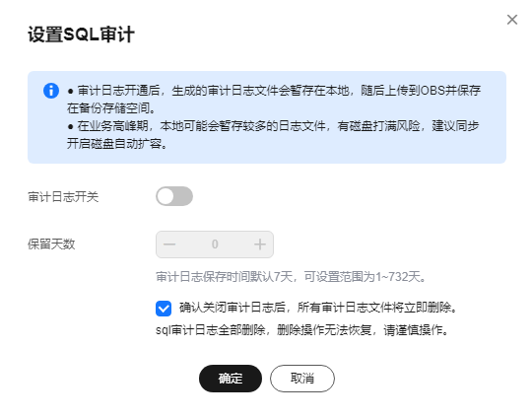The height and width of the screenshot is (418, 532).
Task: Focus the 保留天数 number field showing 0
Action: [215, 244]
